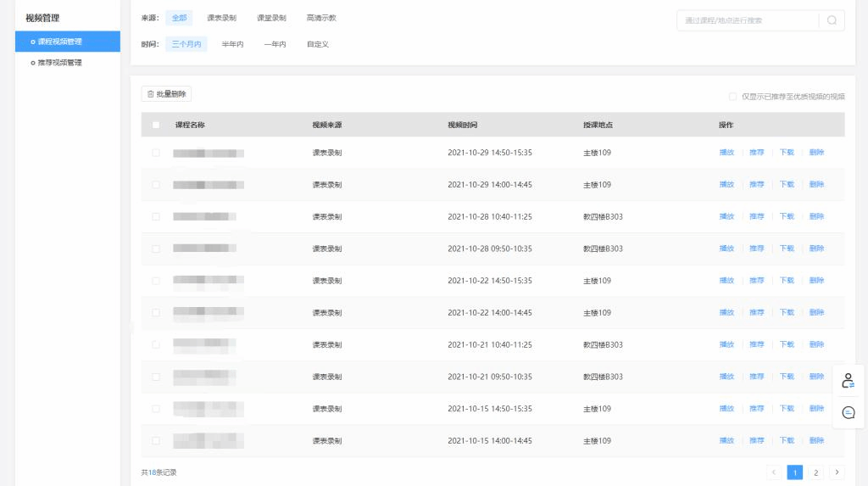This screenshot has width=868, height=486.
Task: Open the chat message floating icon
Action: pos(848,412)
